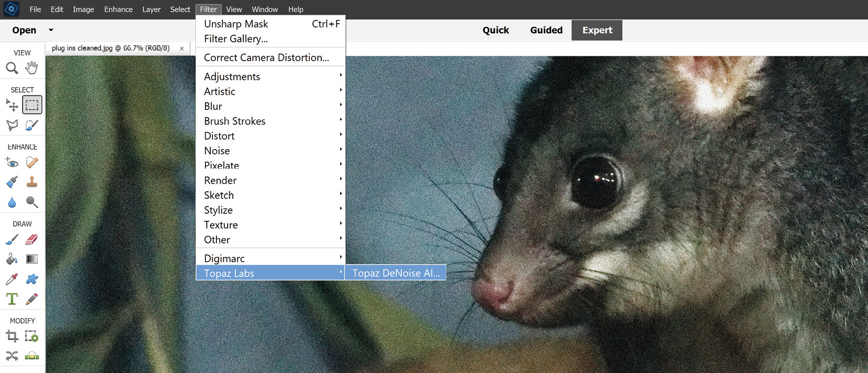Switch to Quick edit mode
Screen dimensions: 868x373
click(496, 31)
